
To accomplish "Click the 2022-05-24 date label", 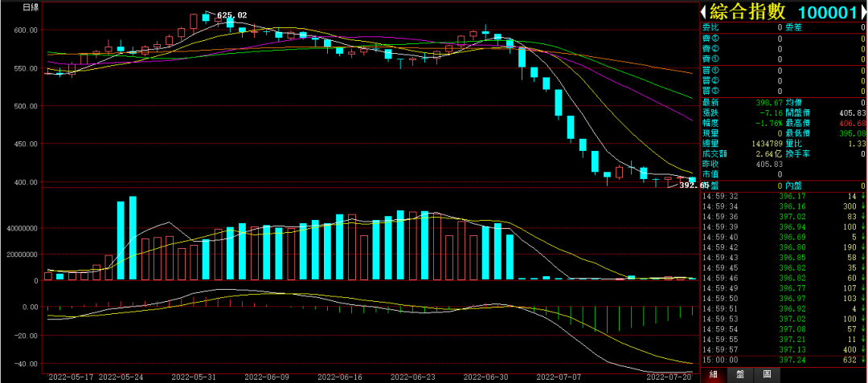I will pyautogui.click(x=120, y=377).
